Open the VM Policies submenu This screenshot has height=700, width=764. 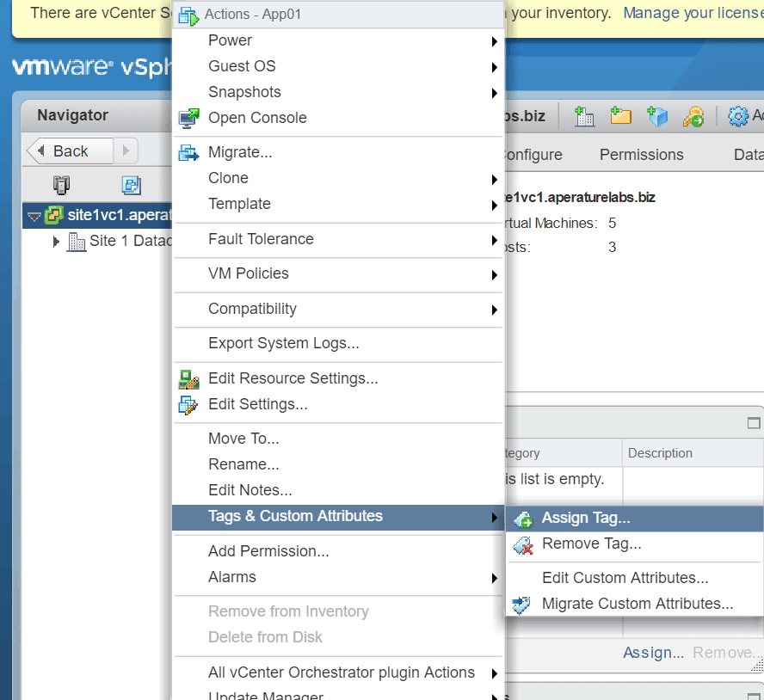tap(338, 273)
